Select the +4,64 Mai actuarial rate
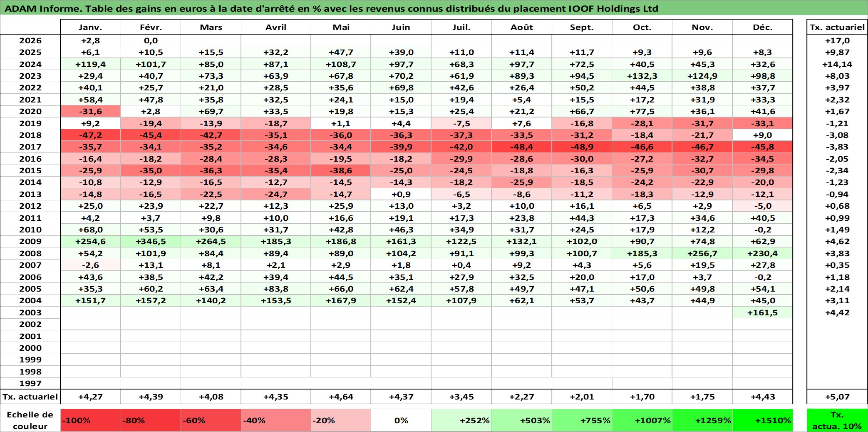Image resolution: width=868 pixels, height=432 pixels. 341,397
